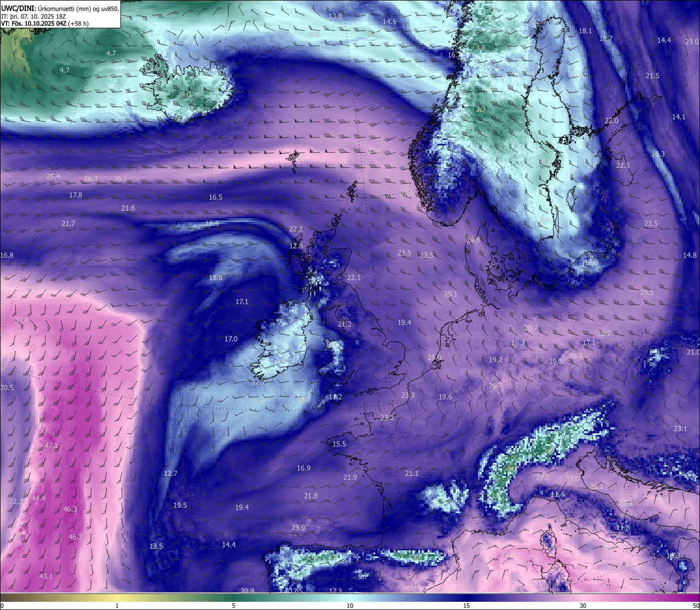Click the 19.6 value label
Image resolution: width=700 pixels, height=610 pixels.
click(445, 397)
